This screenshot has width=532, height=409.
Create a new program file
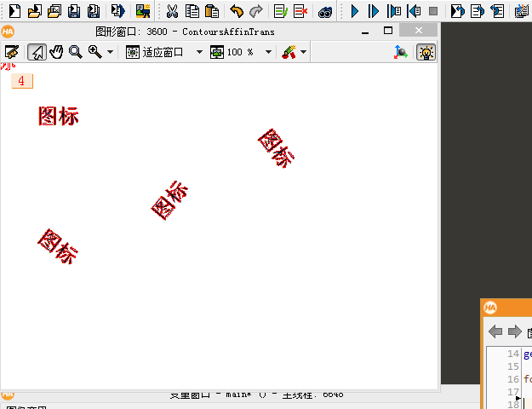pyautogui.click(x=14, y=11)
